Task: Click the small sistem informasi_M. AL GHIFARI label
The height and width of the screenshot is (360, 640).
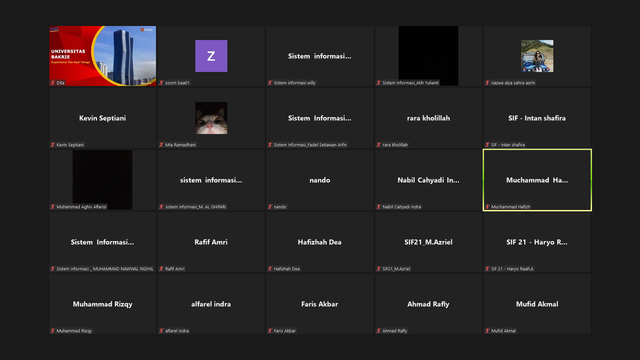Action: [196, 207]
